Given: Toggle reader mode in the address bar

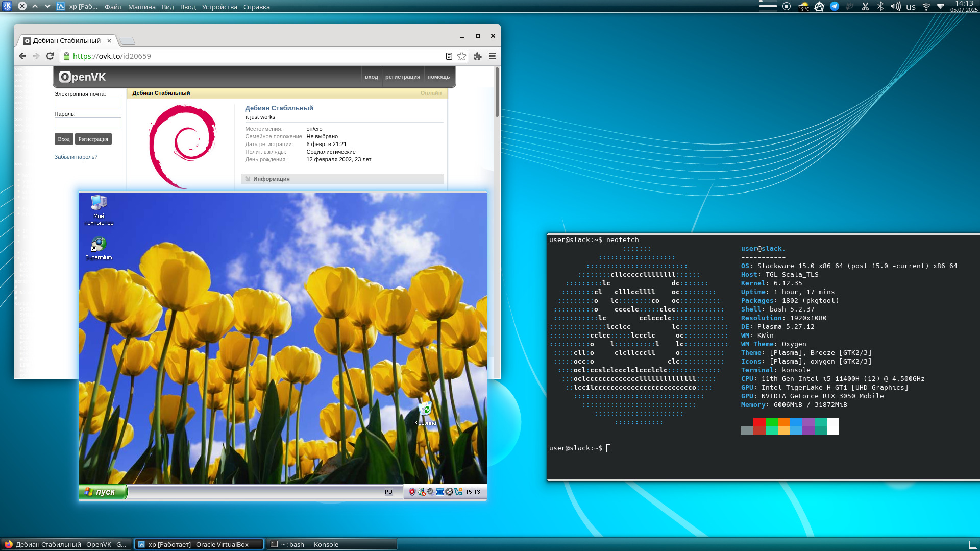Looking at the screenshot, I should [x=449, y=56].
